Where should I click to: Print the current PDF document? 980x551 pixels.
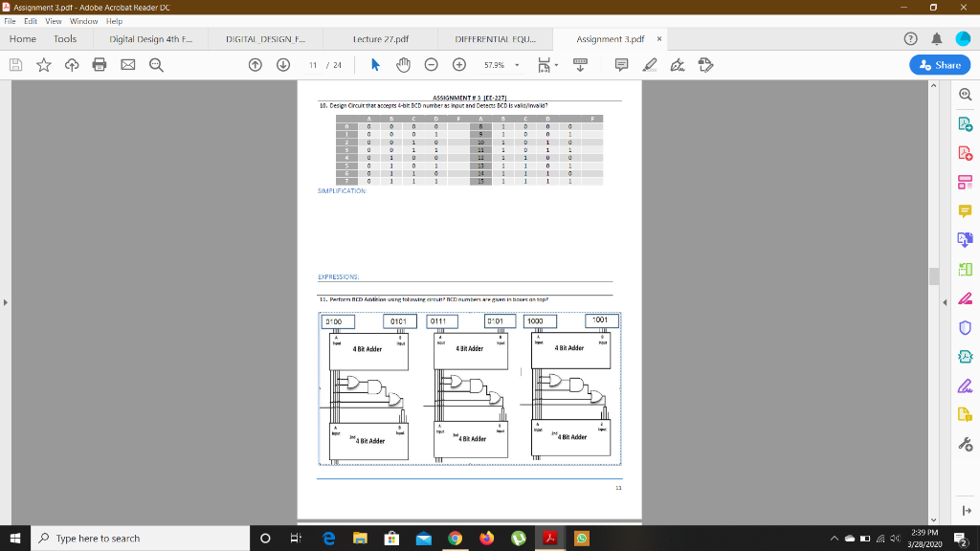coord(99,65)
